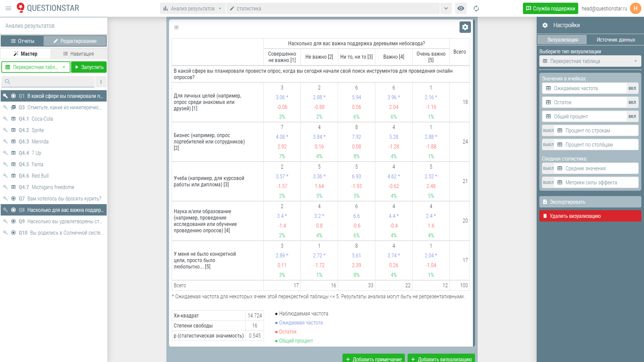Toggle off Ожидаемая частота
644x362 pixels.
coord(632,88)
